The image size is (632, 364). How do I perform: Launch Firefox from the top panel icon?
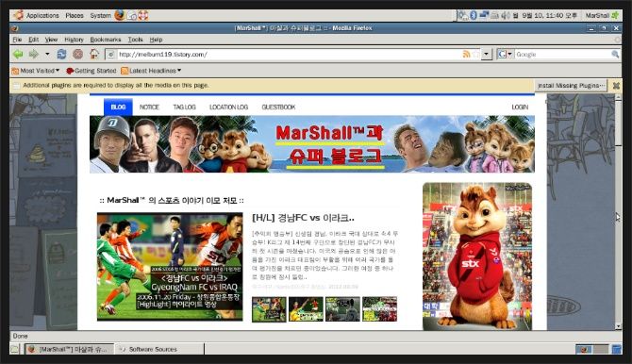click(119, 15)
